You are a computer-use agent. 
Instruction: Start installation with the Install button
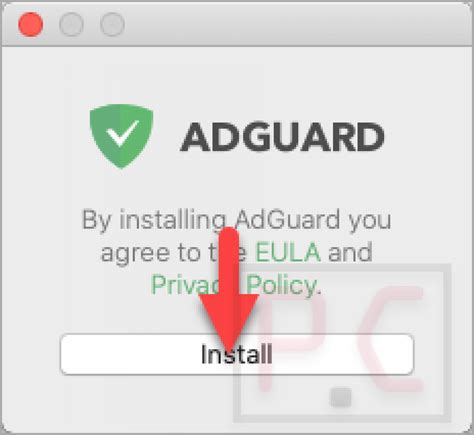tap(237, 354)
